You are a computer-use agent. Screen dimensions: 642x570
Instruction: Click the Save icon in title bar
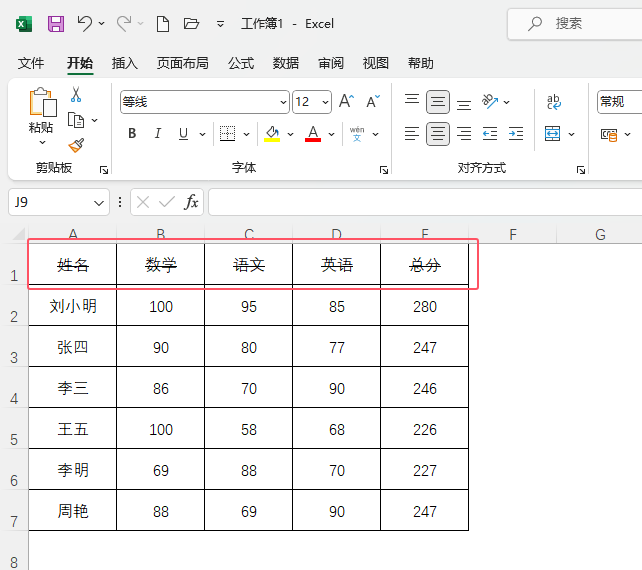tap(56, 24)
